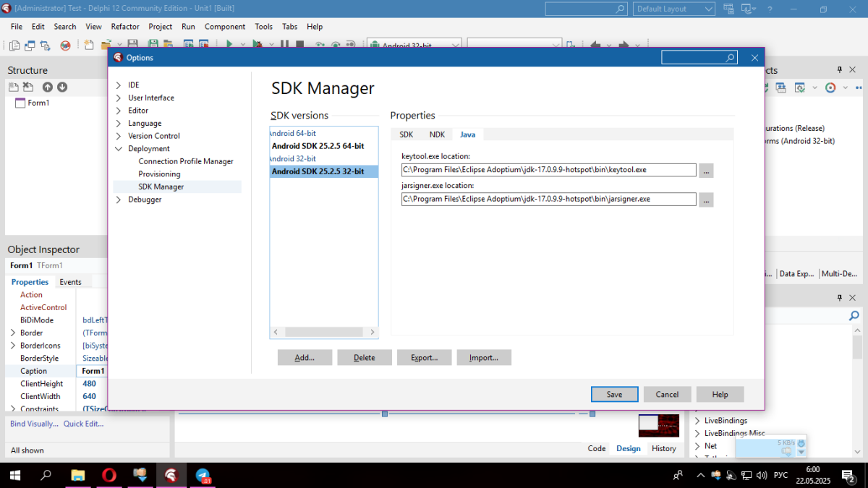Browse for jarsigner.exe location
The image size is (868, 488).
coord(706,200)
